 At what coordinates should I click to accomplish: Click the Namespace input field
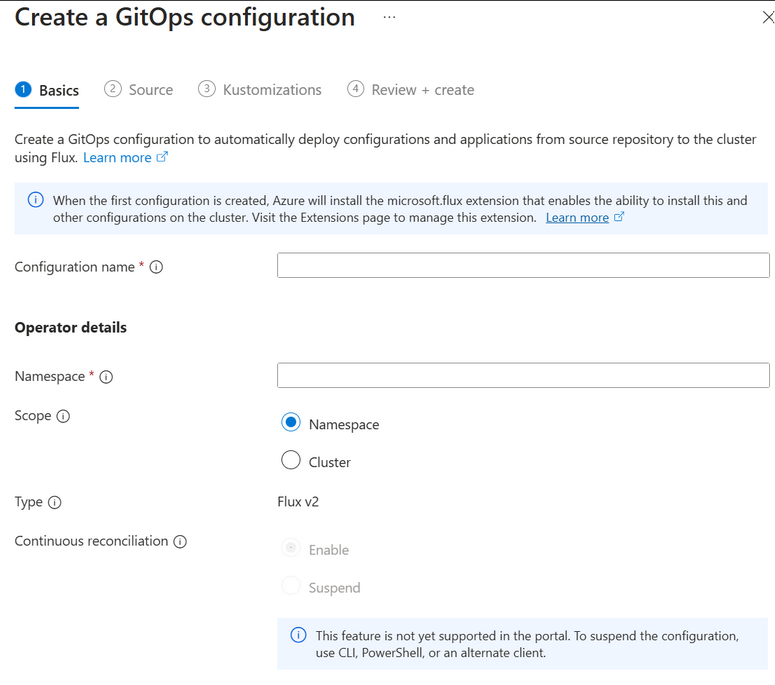click(x=523, y=375)
